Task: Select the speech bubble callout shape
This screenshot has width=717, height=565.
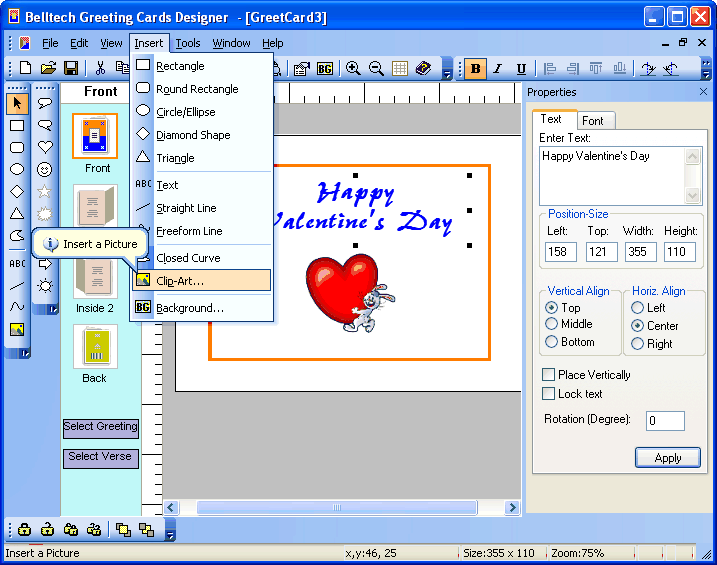Action: [44, 103]
